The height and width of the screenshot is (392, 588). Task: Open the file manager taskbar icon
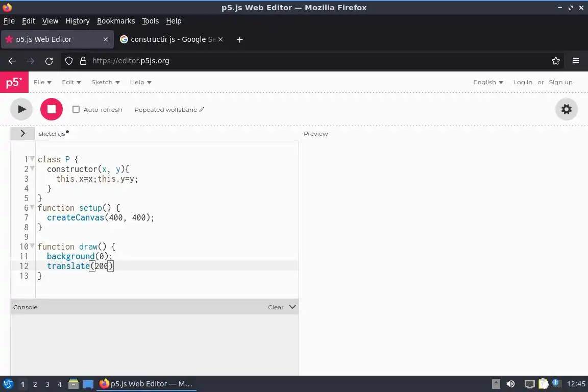click(x=73, y=384)
